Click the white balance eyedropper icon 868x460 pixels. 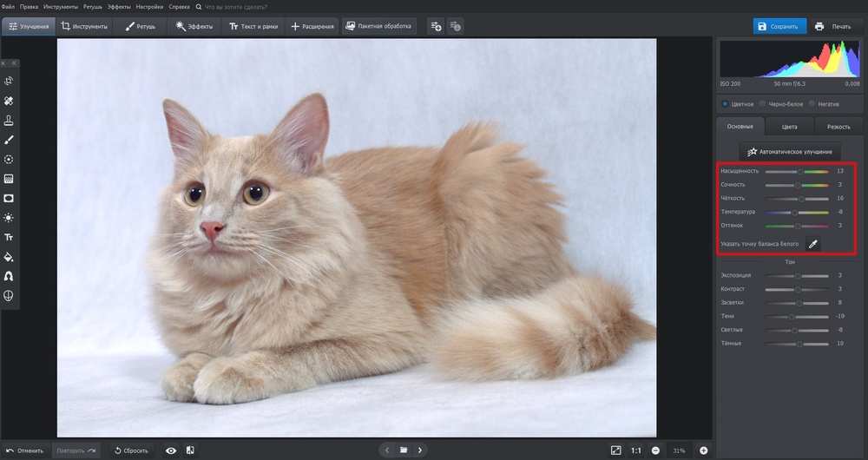tap(813, 244)
